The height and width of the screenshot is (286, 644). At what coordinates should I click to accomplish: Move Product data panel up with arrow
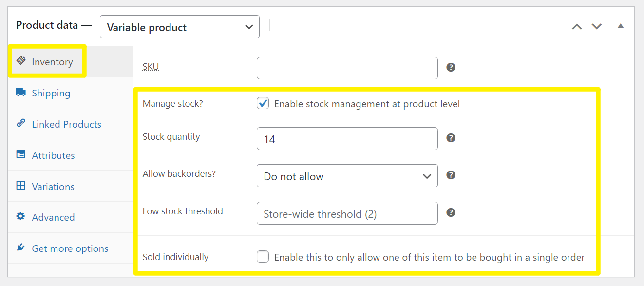[x=577, y=26]
